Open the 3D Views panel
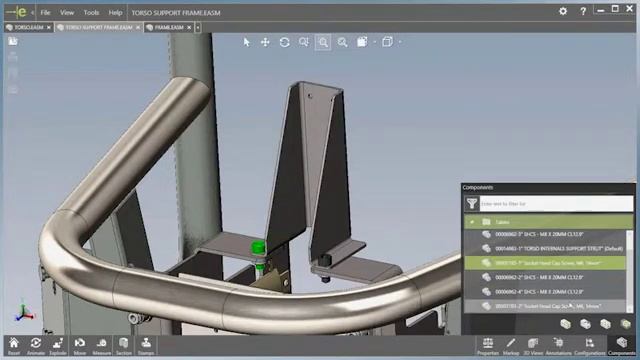Screen dimensions: 640x360 coord(533,346)
